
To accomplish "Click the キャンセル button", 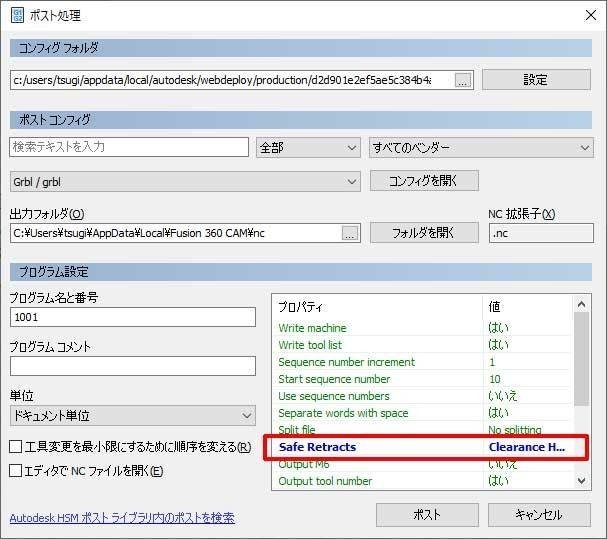I will coord(539,515).
